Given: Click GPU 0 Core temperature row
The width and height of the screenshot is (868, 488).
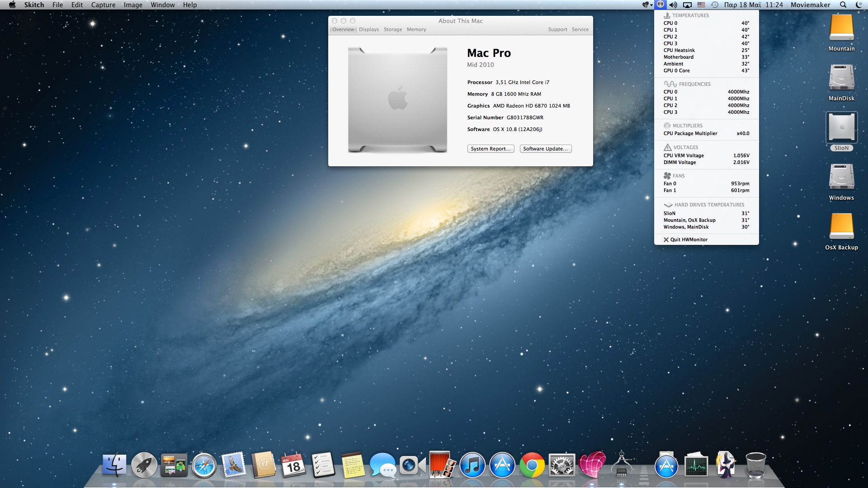Looking at the screenshot, I should click(x=706, y=70).
